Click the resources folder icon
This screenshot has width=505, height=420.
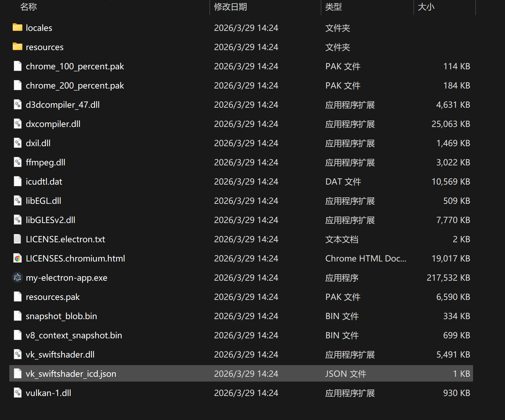point(18,47)
